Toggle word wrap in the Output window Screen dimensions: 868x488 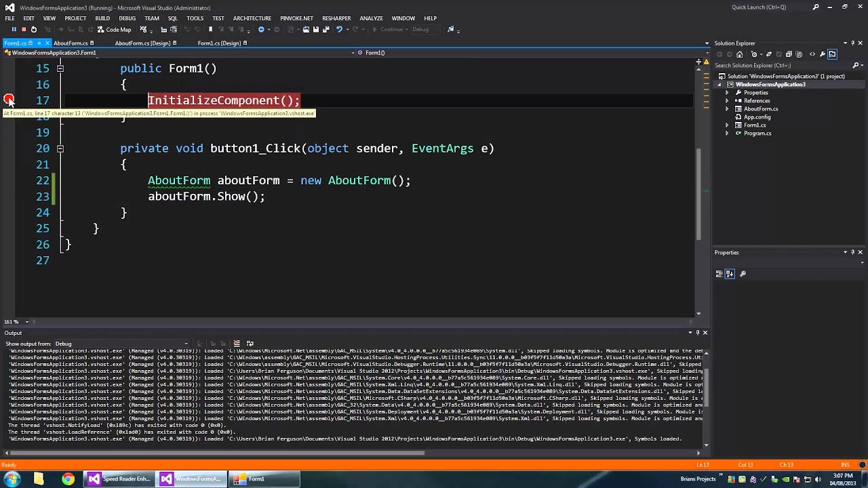(250, 344)
